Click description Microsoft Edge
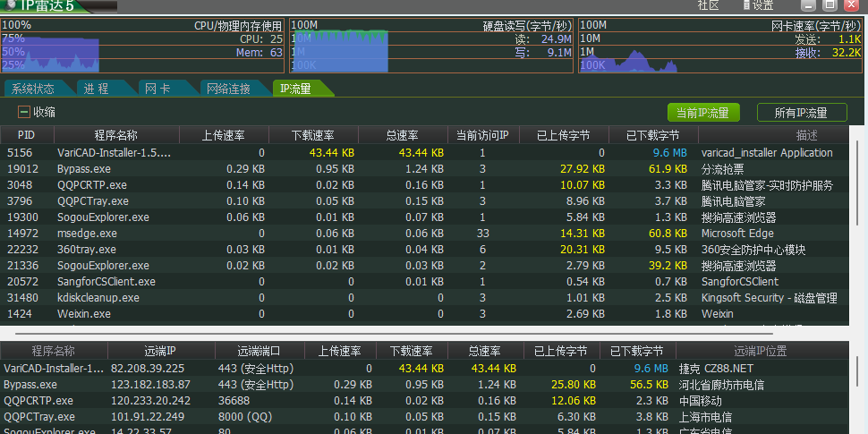868x434 pixels. pos(737,233)
